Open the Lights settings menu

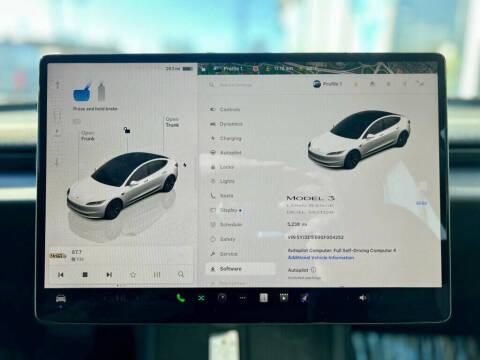222,181
